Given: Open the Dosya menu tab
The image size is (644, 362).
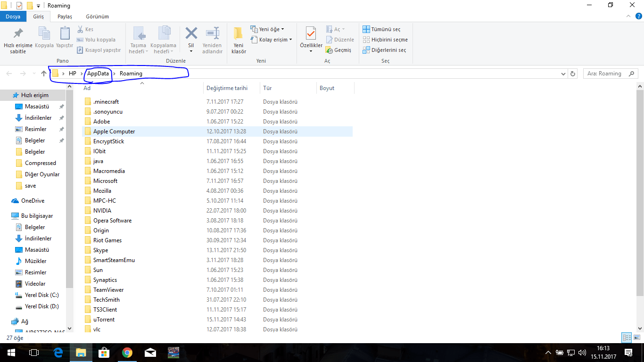Looking at the screenshot, I should tap(13, 16).
